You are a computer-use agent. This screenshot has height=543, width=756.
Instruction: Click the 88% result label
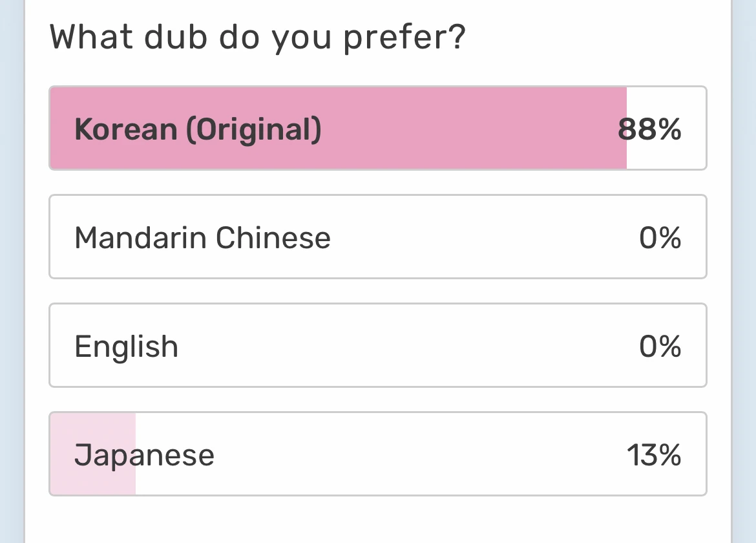[651, 129]
